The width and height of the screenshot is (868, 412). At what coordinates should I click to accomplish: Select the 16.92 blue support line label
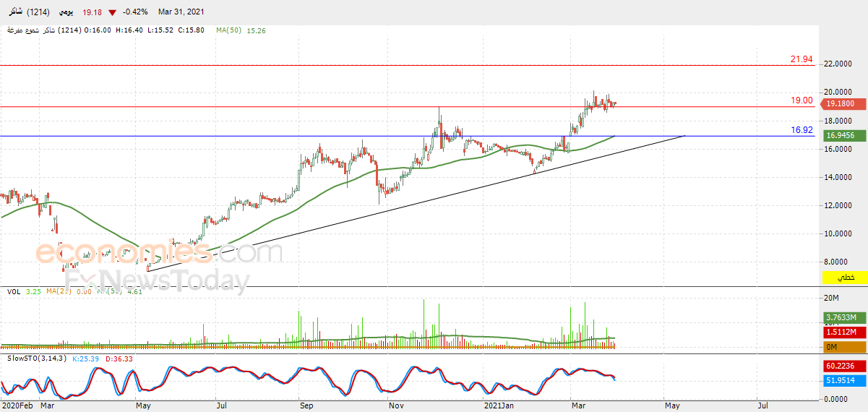(x=802, y=130)
